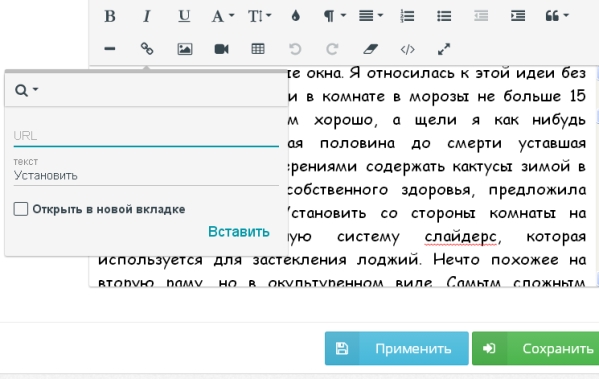Open the font family dropdown

223,16
